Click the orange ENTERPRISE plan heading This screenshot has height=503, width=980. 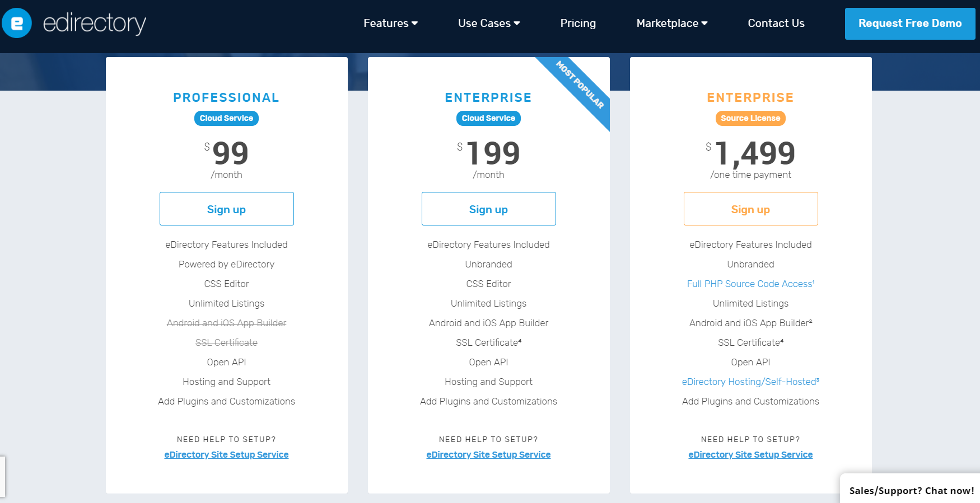750,97
